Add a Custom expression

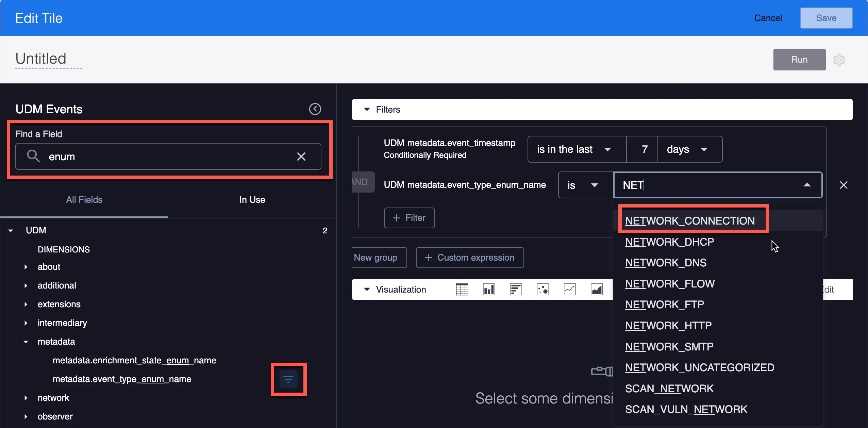[x=470, y=258]
